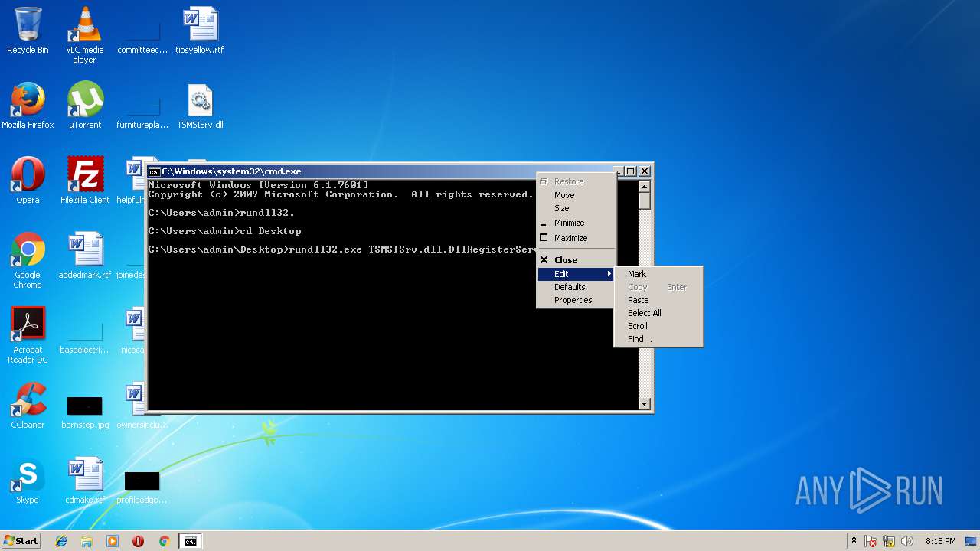The width and height of the screenshot is (980, 551).
Task: Launch Windows Media Player taskbar icon
Action: pyautogui.click(x=113, y=541)
